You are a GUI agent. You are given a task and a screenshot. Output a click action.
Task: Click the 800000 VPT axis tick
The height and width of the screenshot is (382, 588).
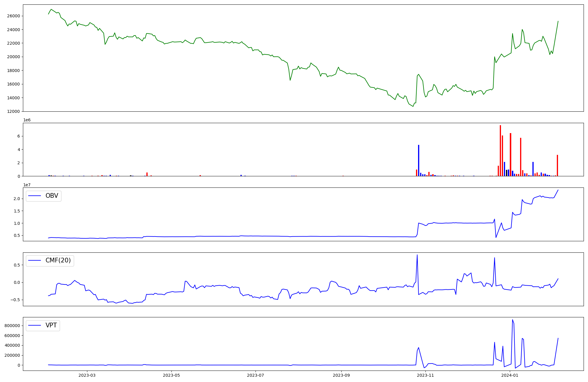(x=12, y=326)
